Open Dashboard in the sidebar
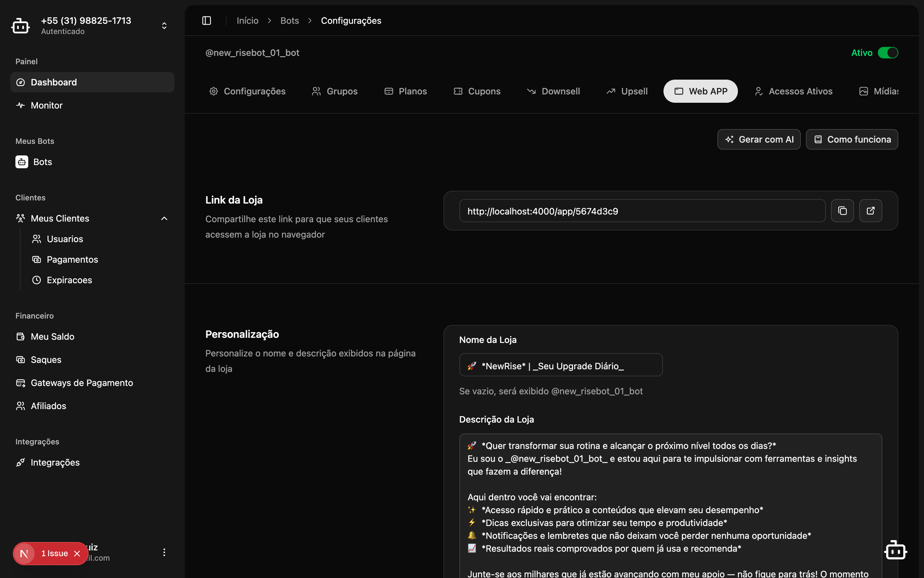 92,82
